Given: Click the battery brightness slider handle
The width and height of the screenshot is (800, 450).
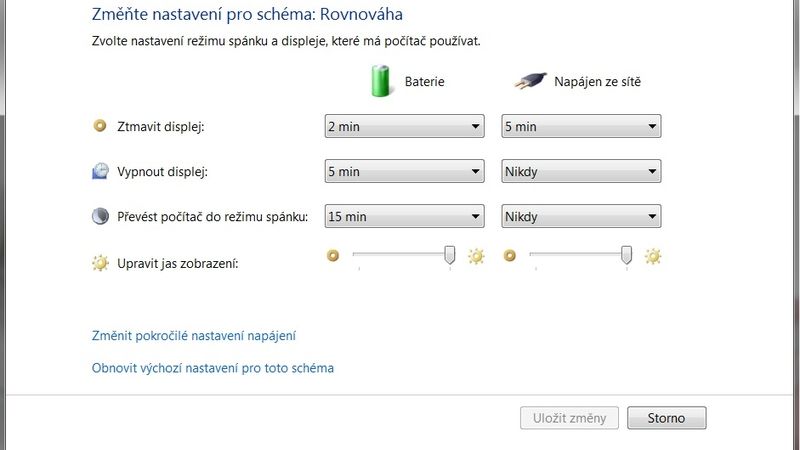Looking at the screenshot, I should tap(449, 255).
